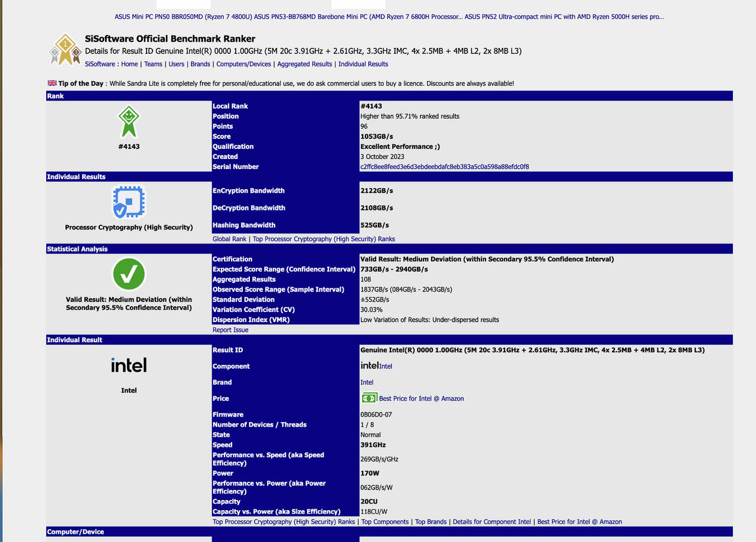The image size is (756, 542).
Task: Click Capacity vs. Power value 118CU/W
Action: [x=374, y=512]
